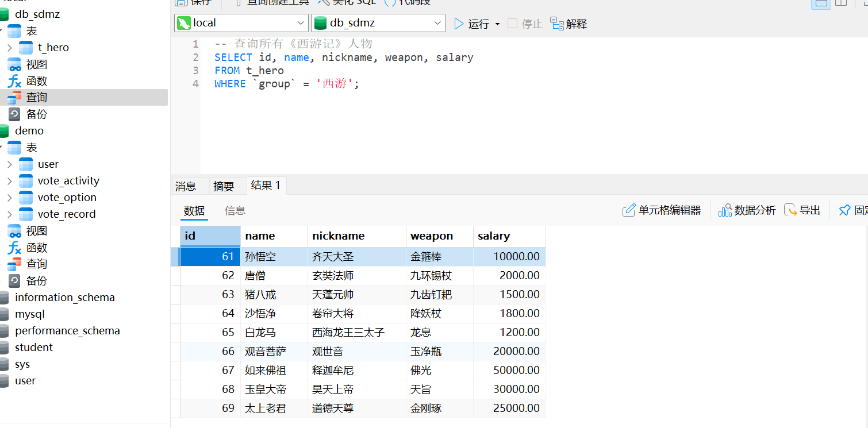Expand the t_hero table node

tap(9, 48)
